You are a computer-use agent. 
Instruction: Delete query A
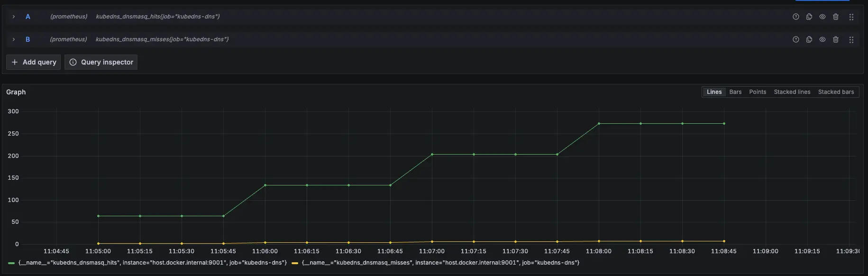point(835,17)
